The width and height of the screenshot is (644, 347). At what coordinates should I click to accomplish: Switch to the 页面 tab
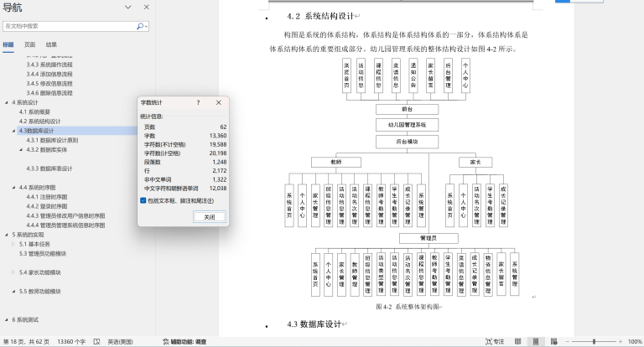29,44
